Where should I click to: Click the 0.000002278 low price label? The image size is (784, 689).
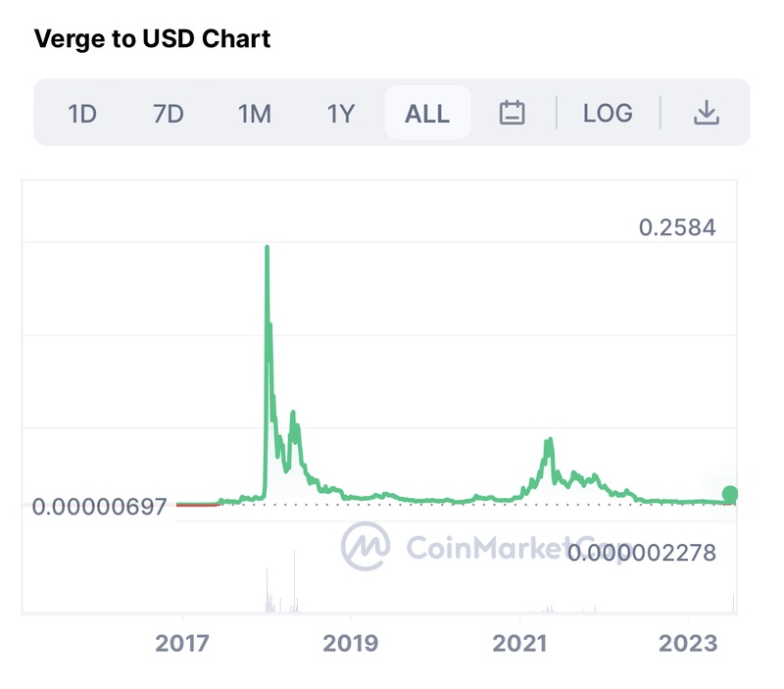(x=643, y=553)
